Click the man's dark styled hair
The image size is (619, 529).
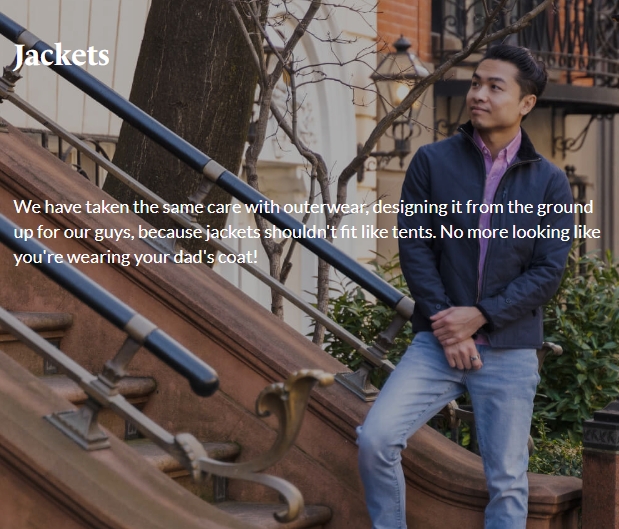517,65
